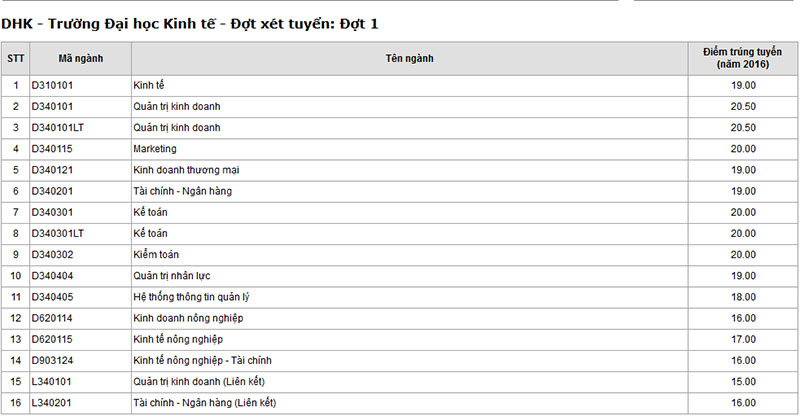Click the STT column header
This screenshot has width=800, height=416.
(15, 58)
